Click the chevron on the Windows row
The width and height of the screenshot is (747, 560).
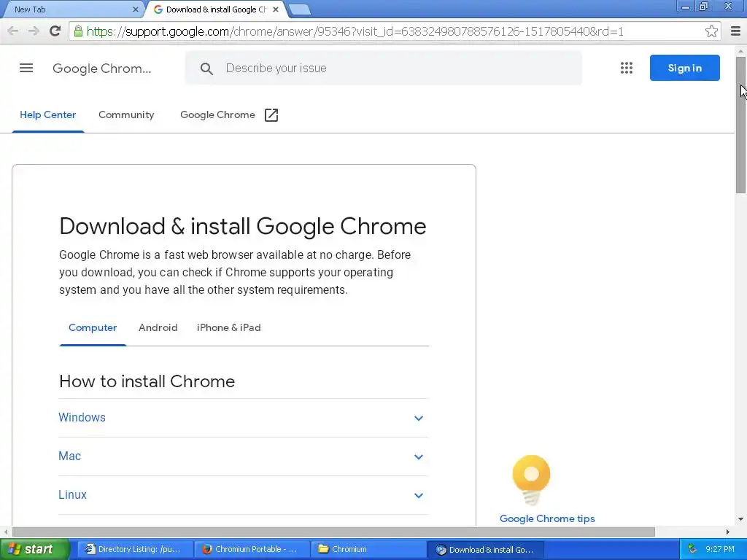click(418, 418)
